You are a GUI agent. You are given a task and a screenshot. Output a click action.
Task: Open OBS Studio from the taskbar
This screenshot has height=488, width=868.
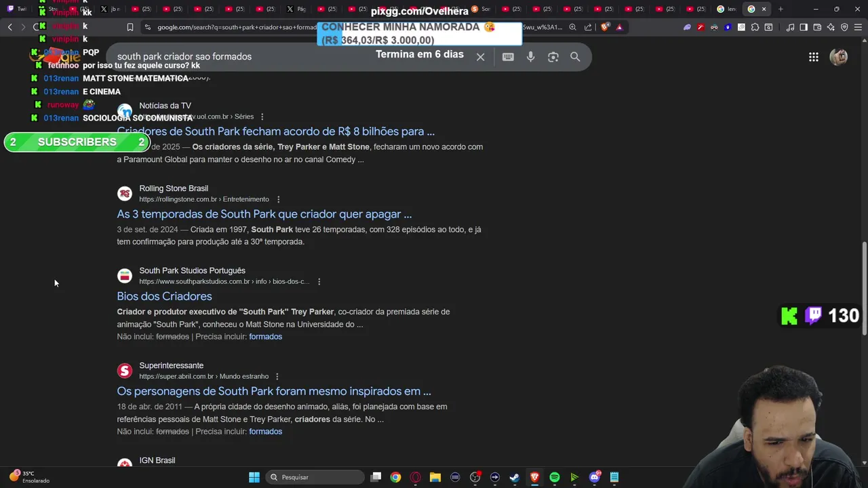[x=475, y=477]
